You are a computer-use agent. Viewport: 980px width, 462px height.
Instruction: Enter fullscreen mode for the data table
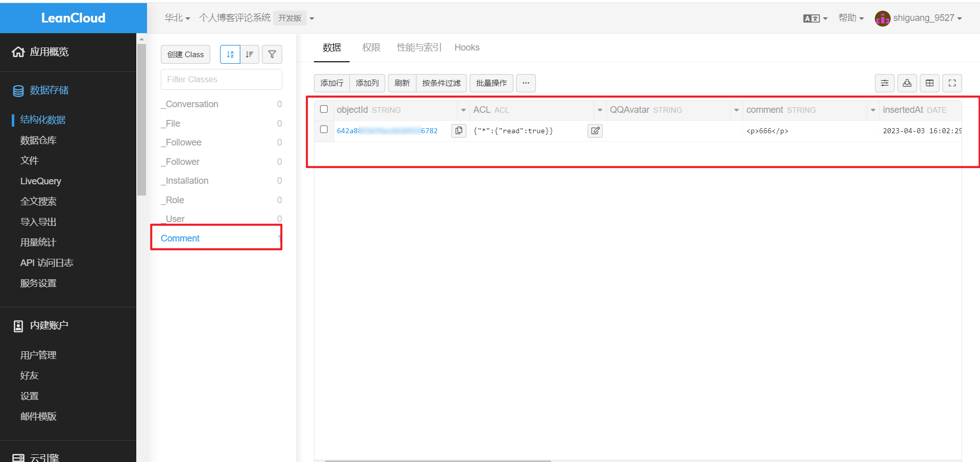click(952, 83)
